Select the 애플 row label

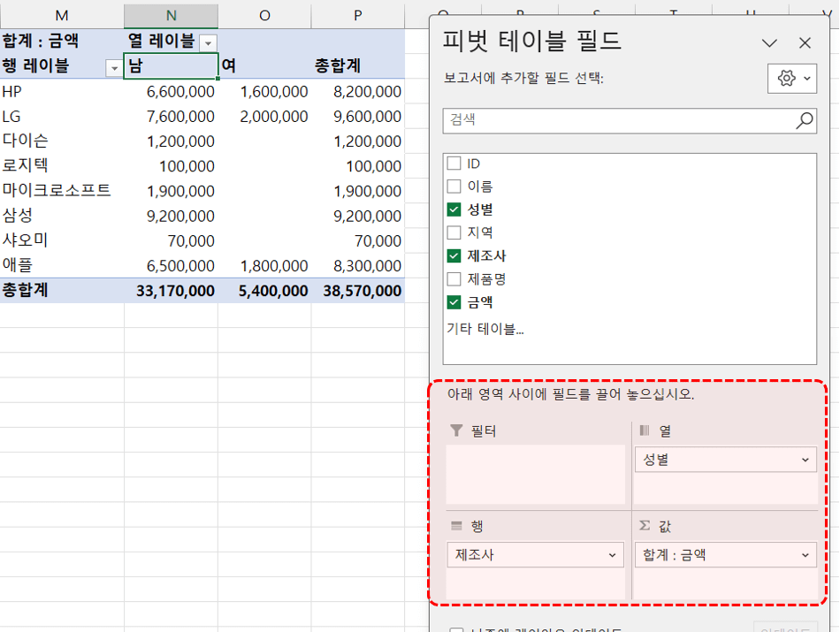[62, 265]
